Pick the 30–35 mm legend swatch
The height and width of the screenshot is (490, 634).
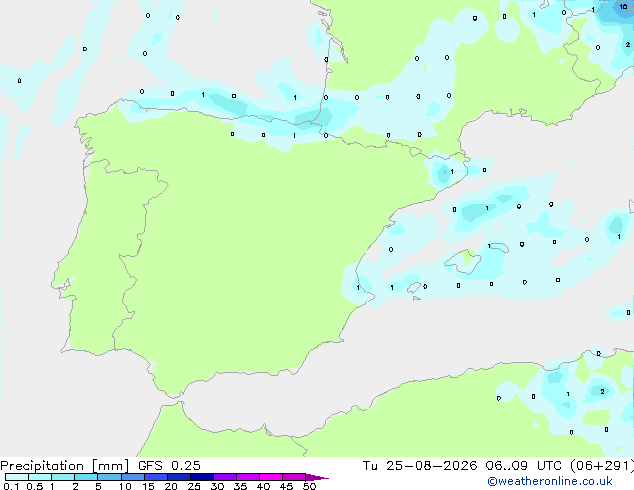point(224,477)
